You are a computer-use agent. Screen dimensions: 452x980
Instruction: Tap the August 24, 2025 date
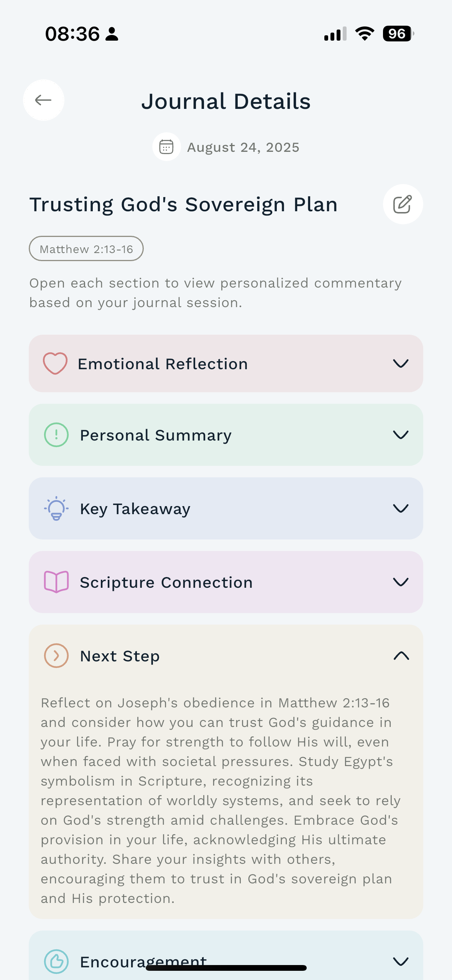pos(243,147)
